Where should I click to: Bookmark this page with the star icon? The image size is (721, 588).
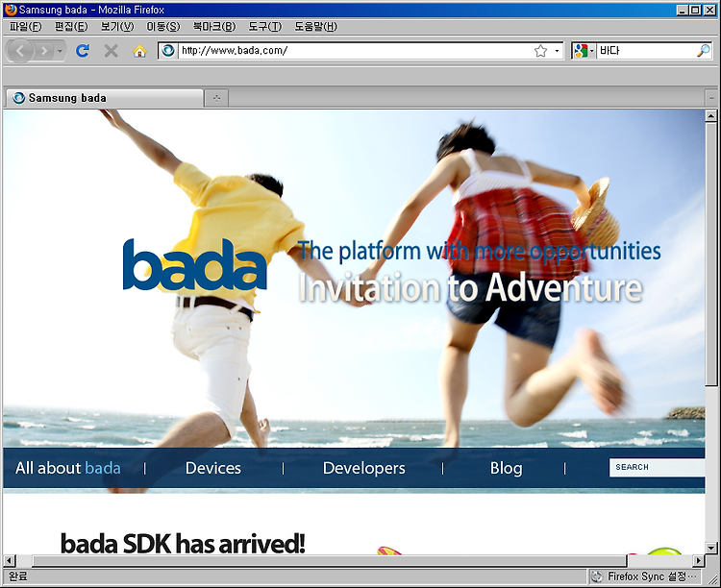(x=540, y=51)
